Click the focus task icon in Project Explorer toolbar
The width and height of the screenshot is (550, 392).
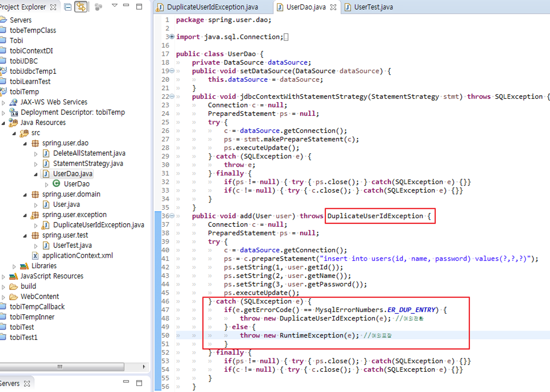click(98, 7)
